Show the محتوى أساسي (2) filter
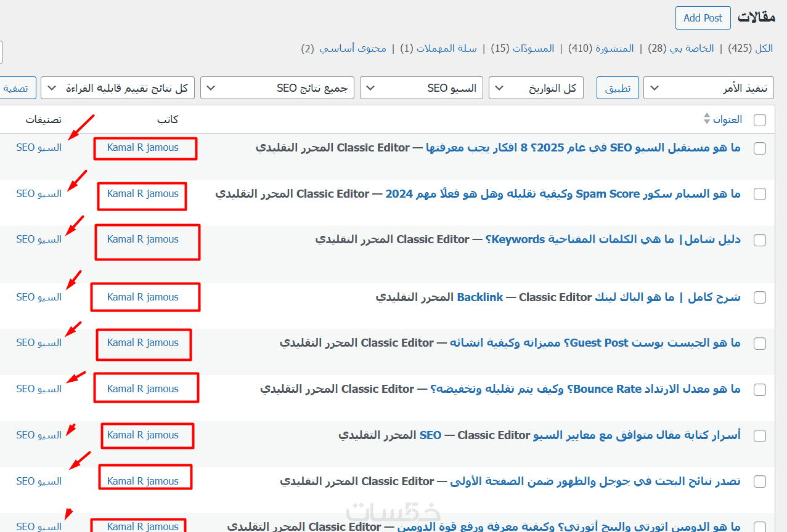Viewport: 787px width, 532px height. coord(343,48)
